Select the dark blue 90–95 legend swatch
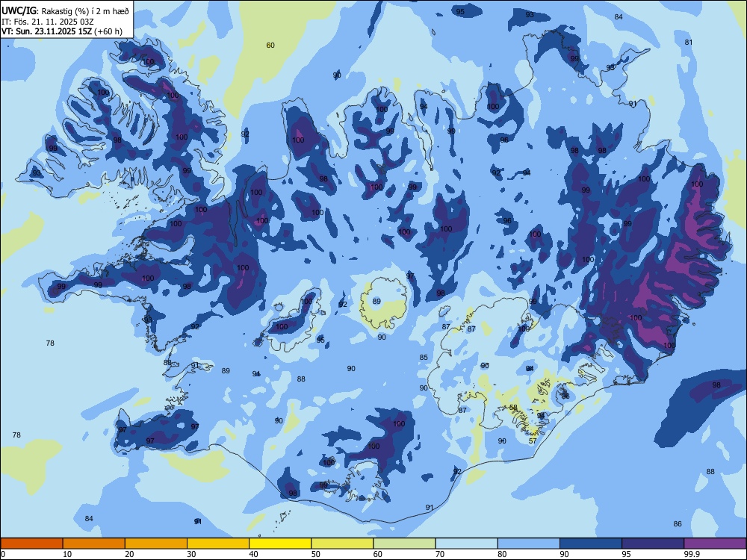This screenshot has height=560, width=747. [x=591, y=544]
